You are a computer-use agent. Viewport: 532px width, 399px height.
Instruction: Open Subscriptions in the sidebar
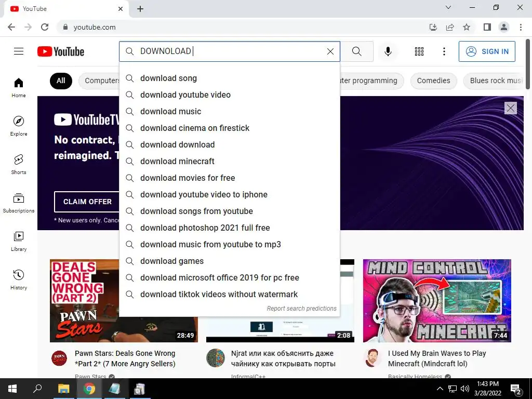pos(19,203)
